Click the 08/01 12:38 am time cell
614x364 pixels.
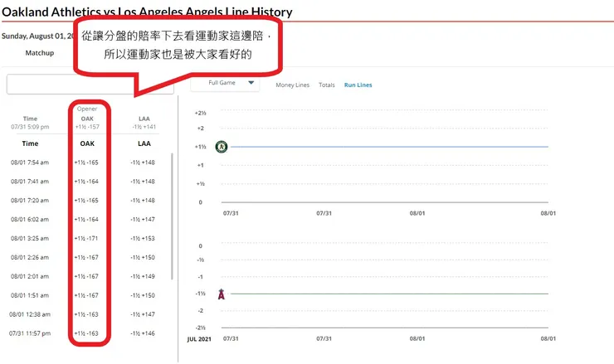(30, 314)
